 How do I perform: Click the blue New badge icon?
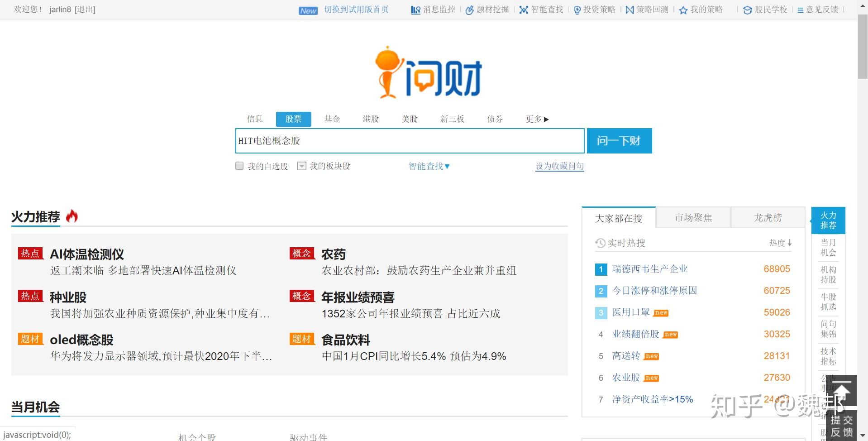pos(308,11)
